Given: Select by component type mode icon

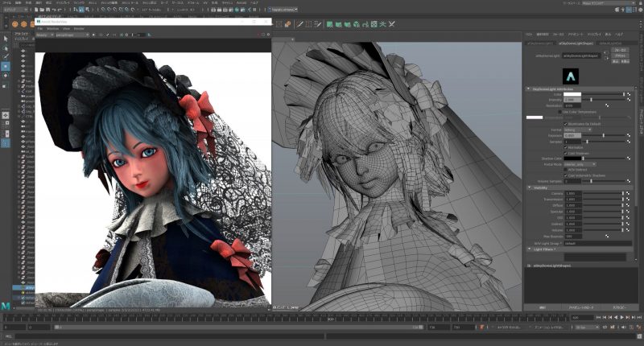Looking at the screenshot, I should [87, 10].
